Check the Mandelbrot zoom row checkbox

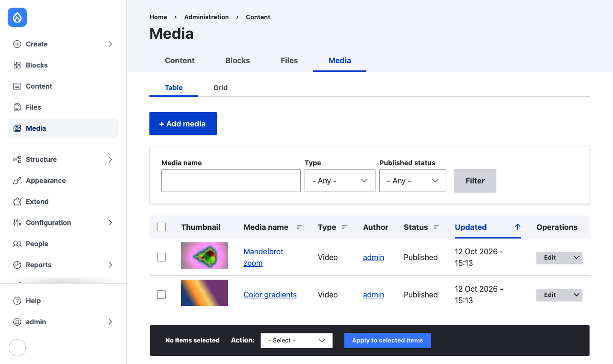tap(161, 257)
